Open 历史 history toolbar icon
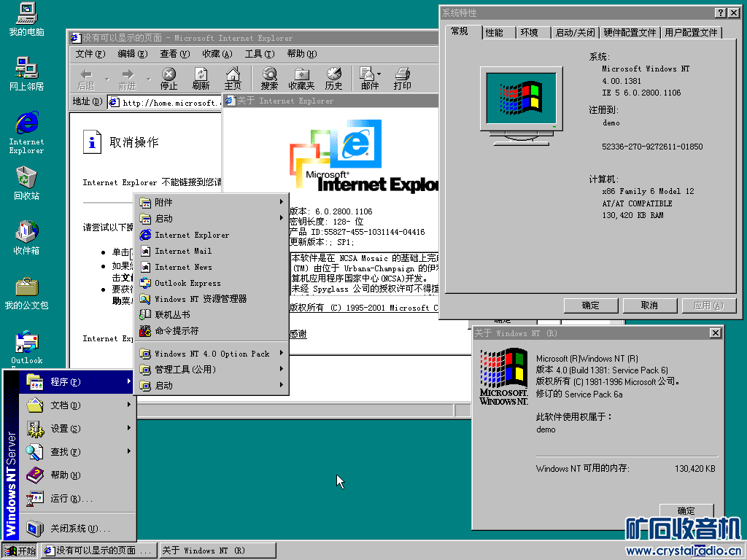Image resolution: width=747 pixels, height=560 pixels. point(333,79)
